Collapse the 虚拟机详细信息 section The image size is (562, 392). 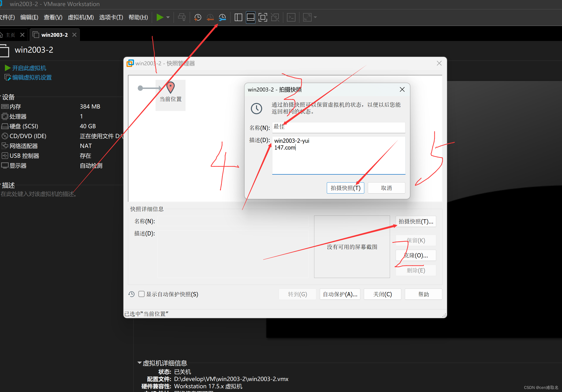click(140, 363)
